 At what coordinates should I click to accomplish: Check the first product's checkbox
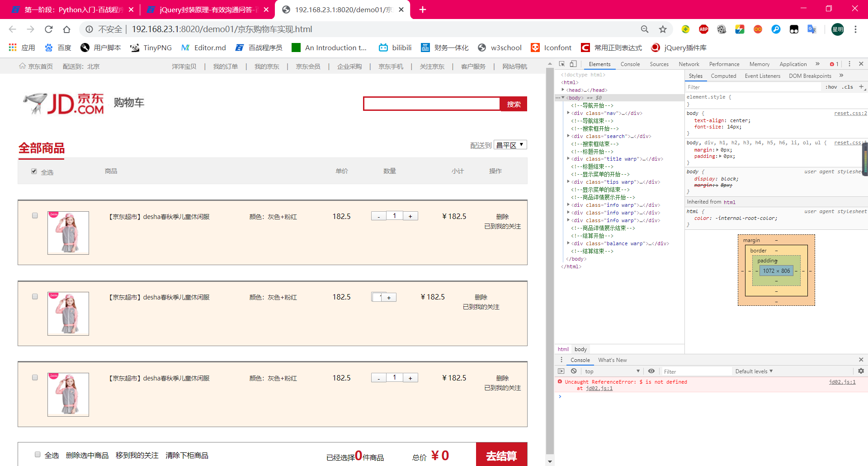35,216
